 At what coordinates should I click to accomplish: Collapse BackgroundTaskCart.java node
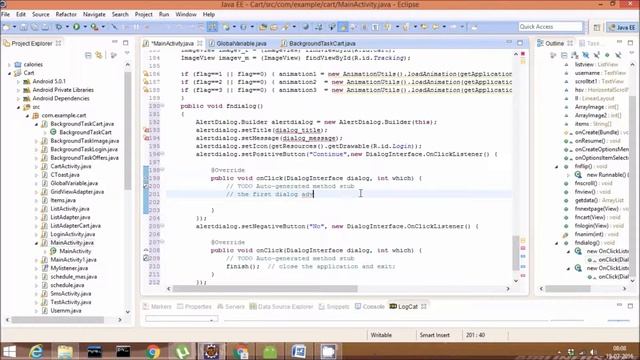[x=36, y=124]
